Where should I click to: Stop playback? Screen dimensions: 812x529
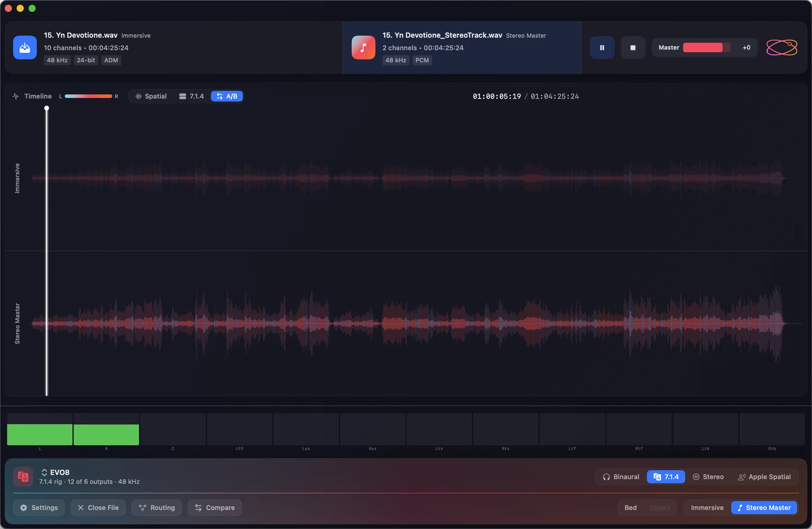coord(632,47)
